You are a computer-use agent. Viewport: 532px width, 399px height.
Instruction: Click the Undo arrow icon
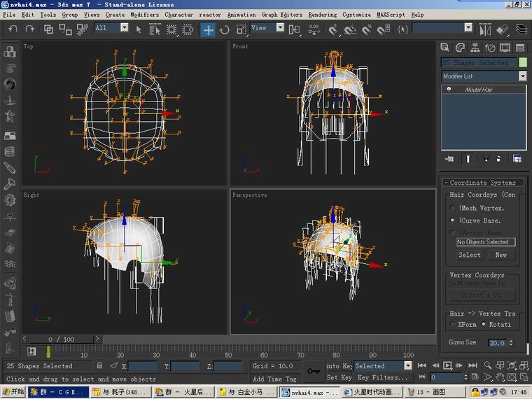(x=13, y=29)
